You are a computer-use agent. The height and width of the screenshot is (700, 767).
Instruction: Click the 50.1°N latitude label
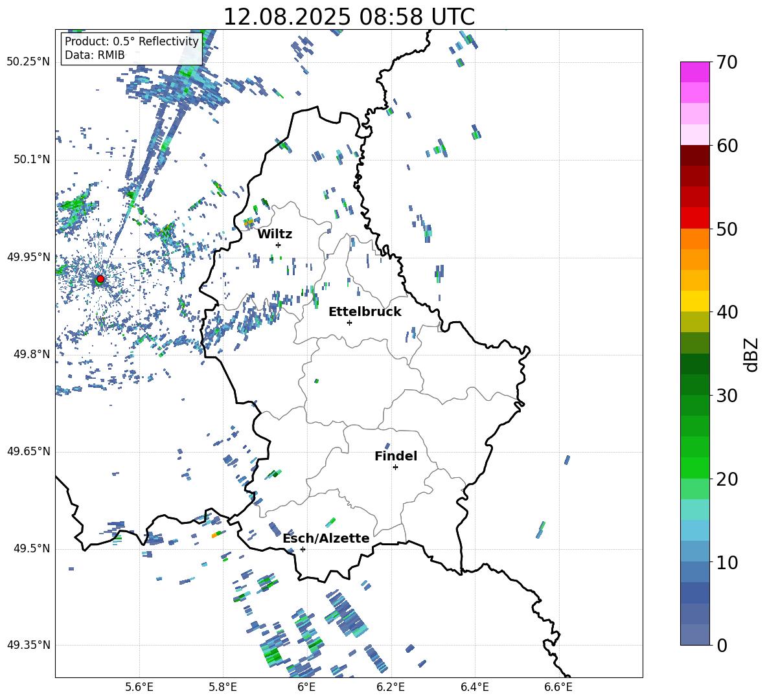pos(32,159)
